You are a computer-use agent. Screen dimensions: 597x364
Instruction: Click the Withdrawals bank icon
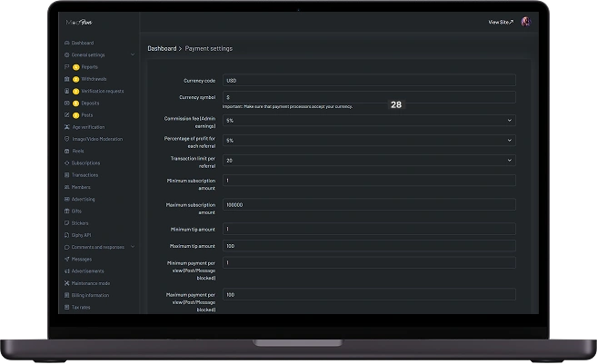pyautogui.click(x=67, y=79)
